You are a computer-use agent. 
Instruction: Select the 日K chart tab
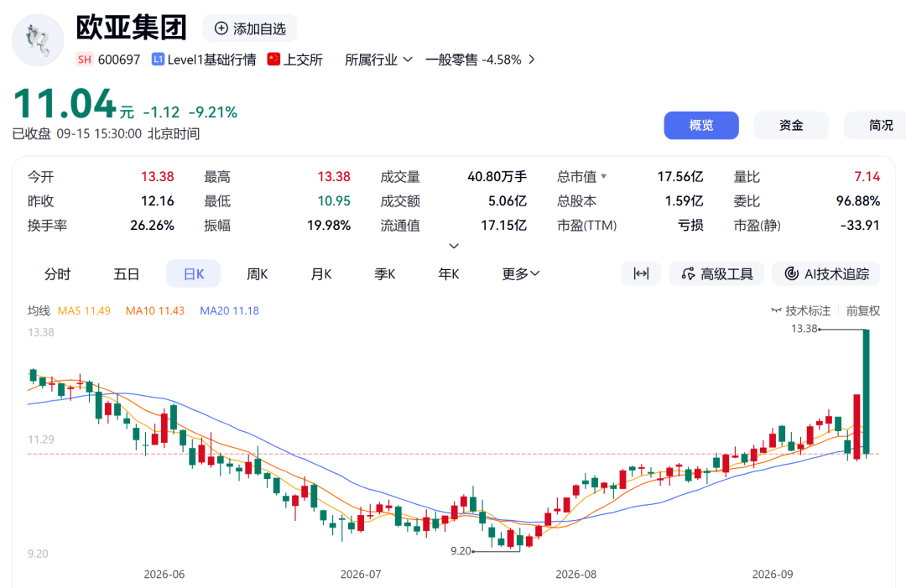[x=194, y=273]
